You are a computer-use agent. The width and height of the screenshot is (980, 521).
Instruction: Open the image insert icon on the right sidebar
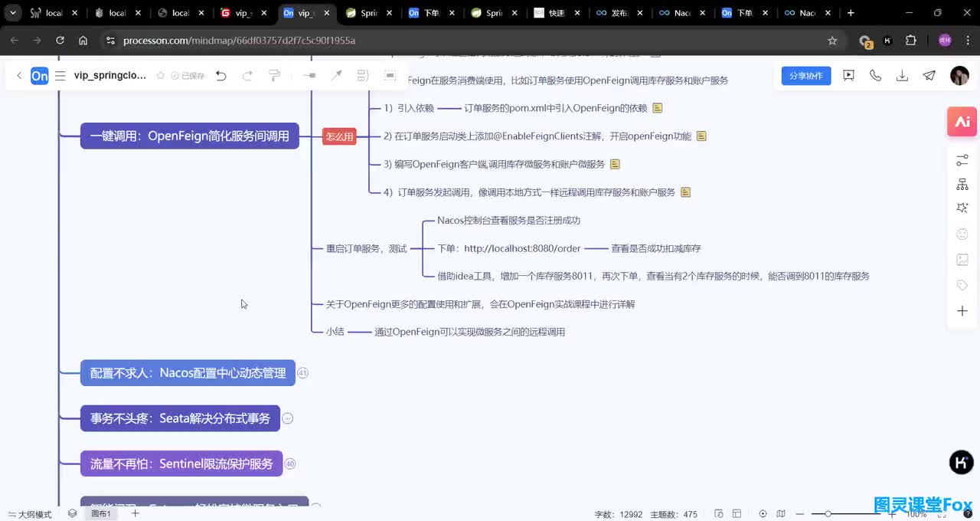(x=962, y=260)
